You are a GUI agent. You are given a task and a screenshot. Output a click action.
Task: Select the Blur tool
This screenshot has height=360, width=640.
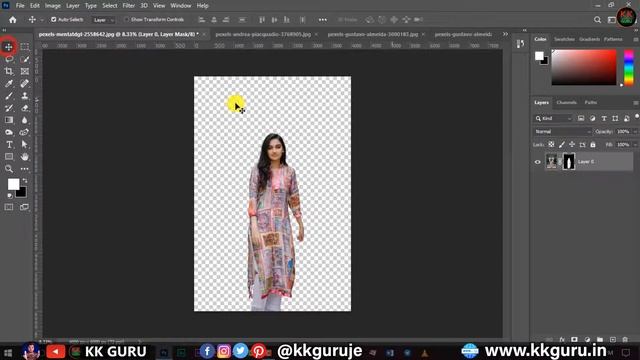[25, 120]
